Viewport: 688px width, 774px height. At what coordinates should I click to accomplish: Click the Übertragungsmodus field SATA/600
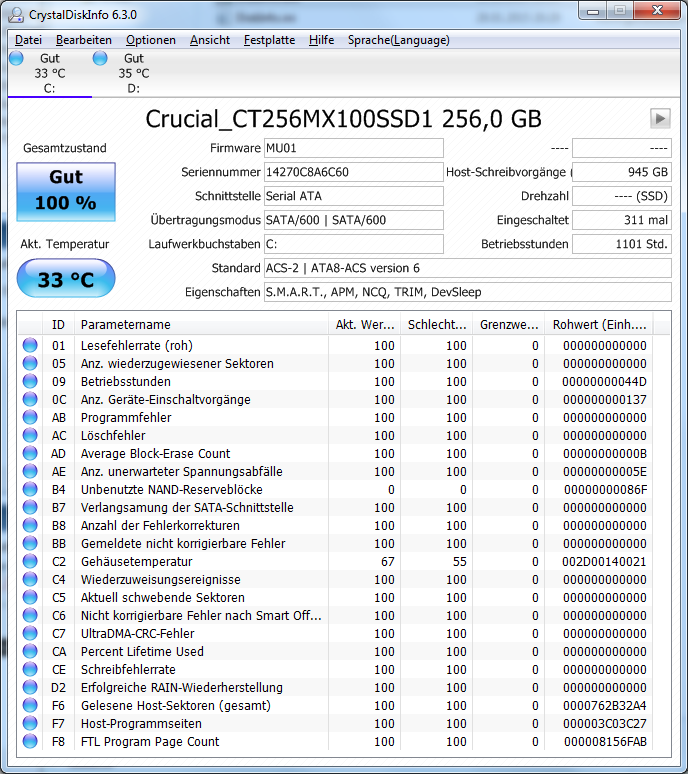pos(353,220)
